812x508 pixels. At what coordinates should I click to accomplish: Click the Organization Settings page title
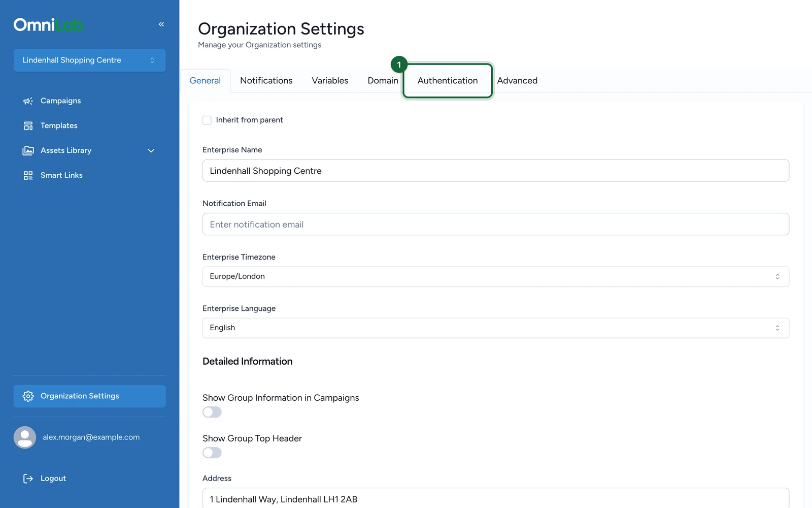click(x=281, y=29)
